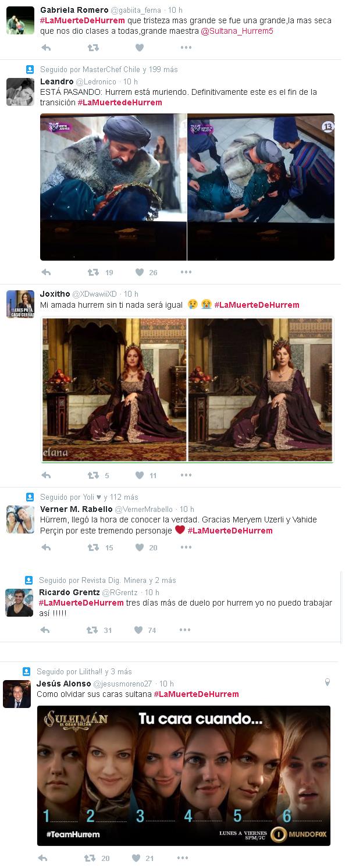Like Ricardo Grentz's tweet with 74 likes

[139, 629]
